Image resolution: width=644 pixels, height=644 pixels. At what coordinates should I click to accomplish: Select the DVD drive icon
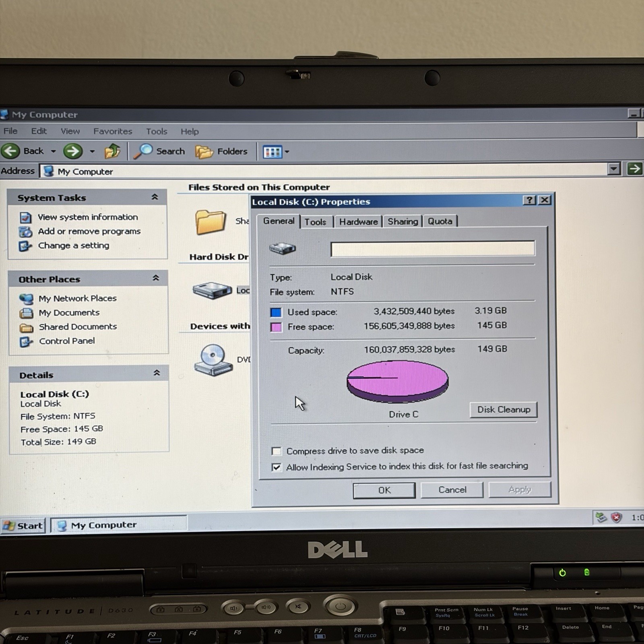tap(213, 360)
